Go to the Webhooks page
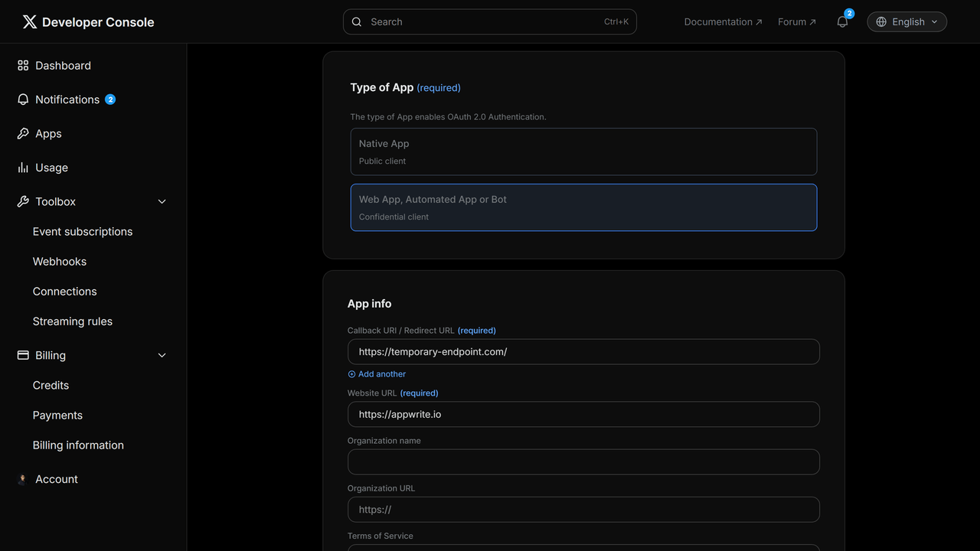Screen dimensions: 980x551 (60, 262)
